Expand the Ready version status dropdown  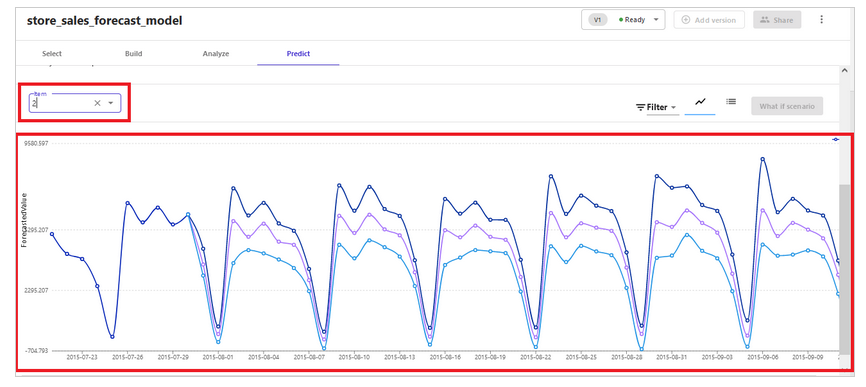point(656,20)
